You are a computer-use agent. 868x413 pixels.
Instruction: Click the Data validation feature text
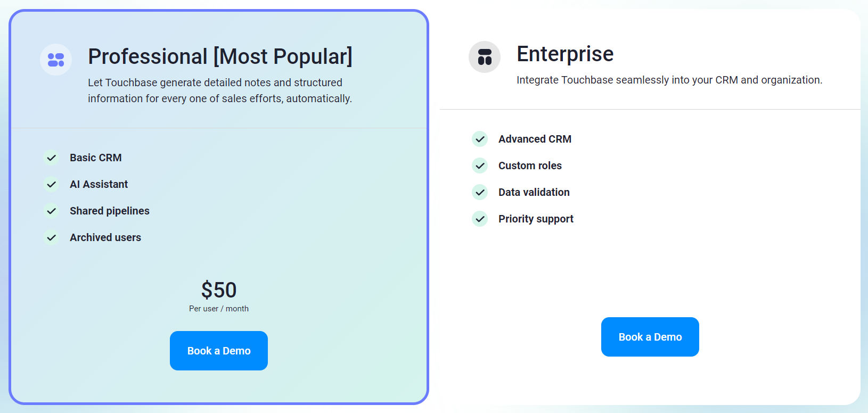(x=534, y=192)
